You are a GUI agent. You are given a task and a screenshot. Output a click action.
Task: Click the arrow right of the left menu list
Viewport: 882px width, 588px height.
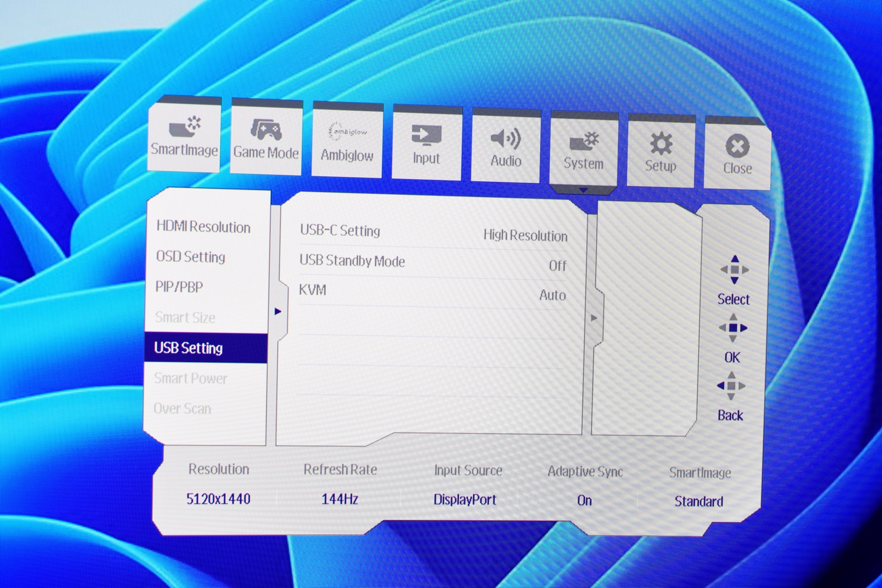tap(278, 311)
